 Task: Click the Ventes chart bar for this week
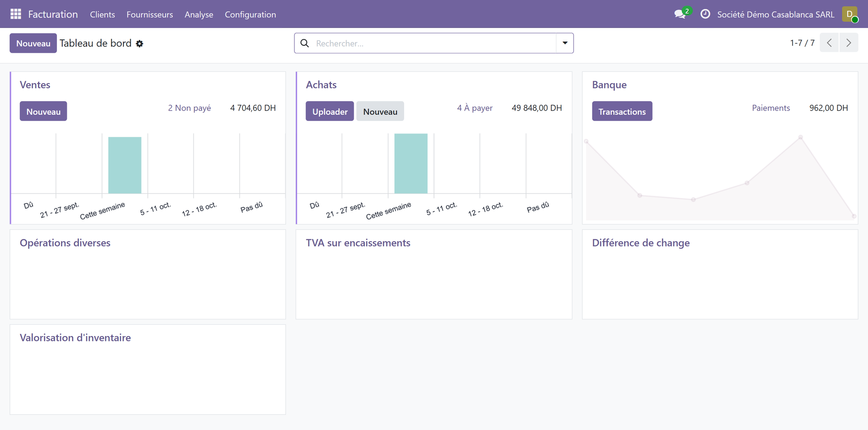125,165
